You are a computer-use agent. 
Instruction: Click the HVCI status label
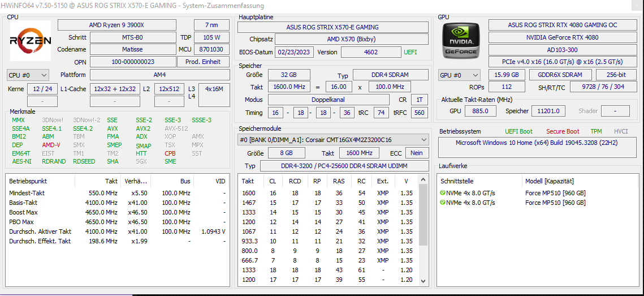point(621,131)
